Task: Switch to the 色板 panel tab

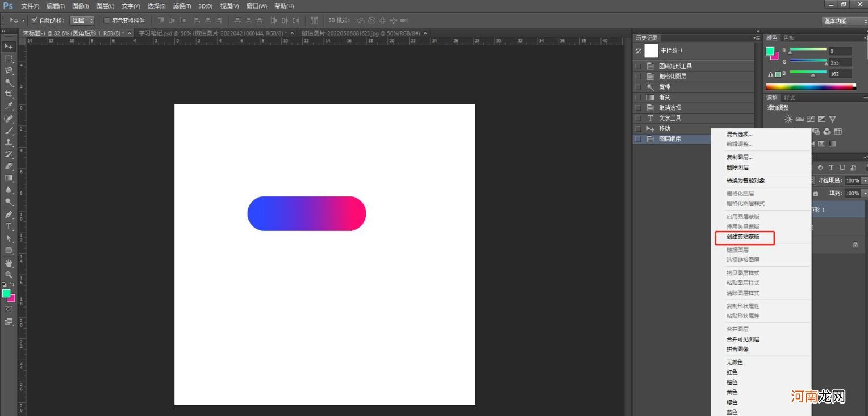Action: pyautogui.click(x=789, y=38)
